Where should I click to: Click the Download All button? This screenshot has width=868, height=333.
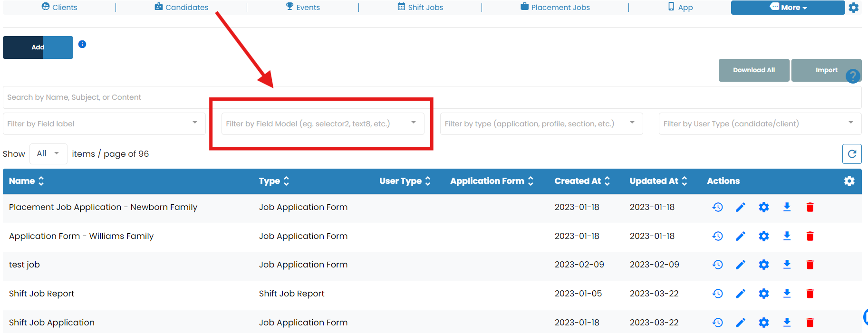click(753, 70)
